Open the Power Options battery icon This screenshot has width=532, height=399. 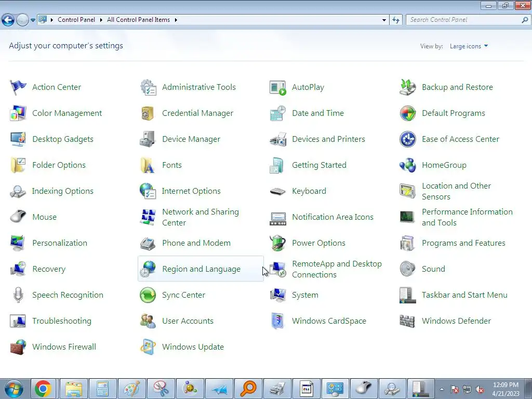coord(277,243)
